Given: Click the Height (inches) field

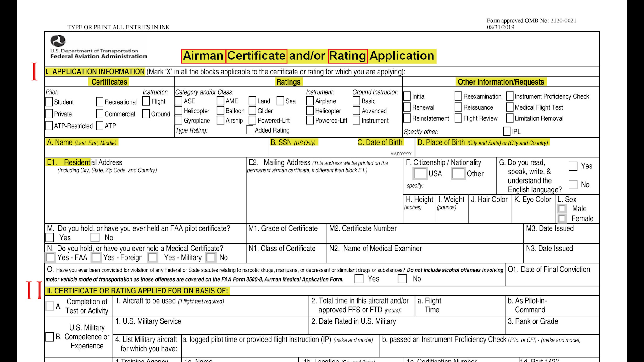Looking at the screenshot, I should (419, 209).
